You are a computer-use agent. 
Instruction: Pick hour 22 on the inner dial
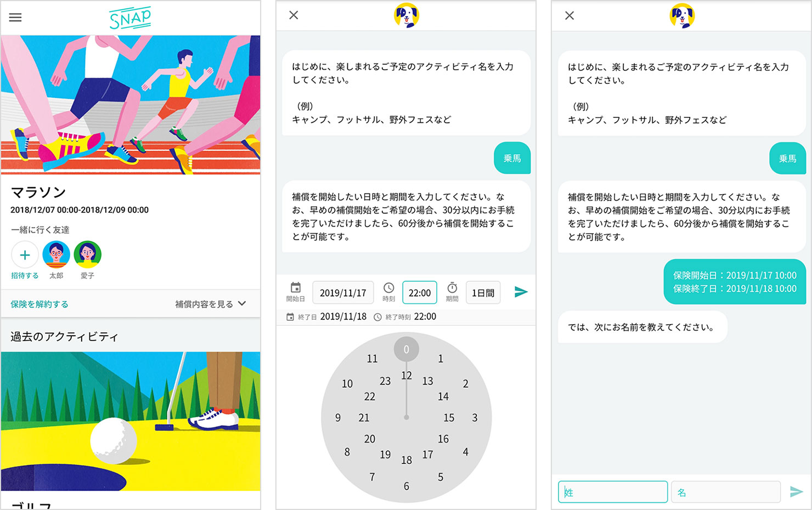click(x=370, y=396)
